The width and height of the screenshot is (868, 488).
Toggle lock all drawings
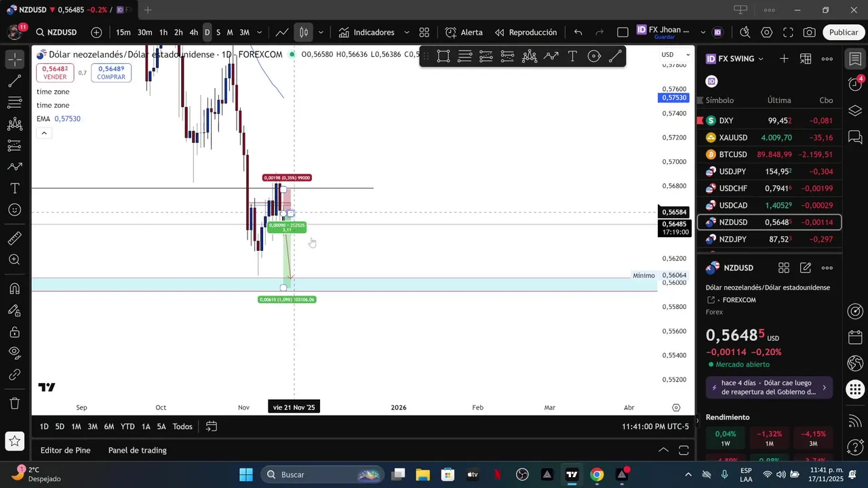coord(14,332)
